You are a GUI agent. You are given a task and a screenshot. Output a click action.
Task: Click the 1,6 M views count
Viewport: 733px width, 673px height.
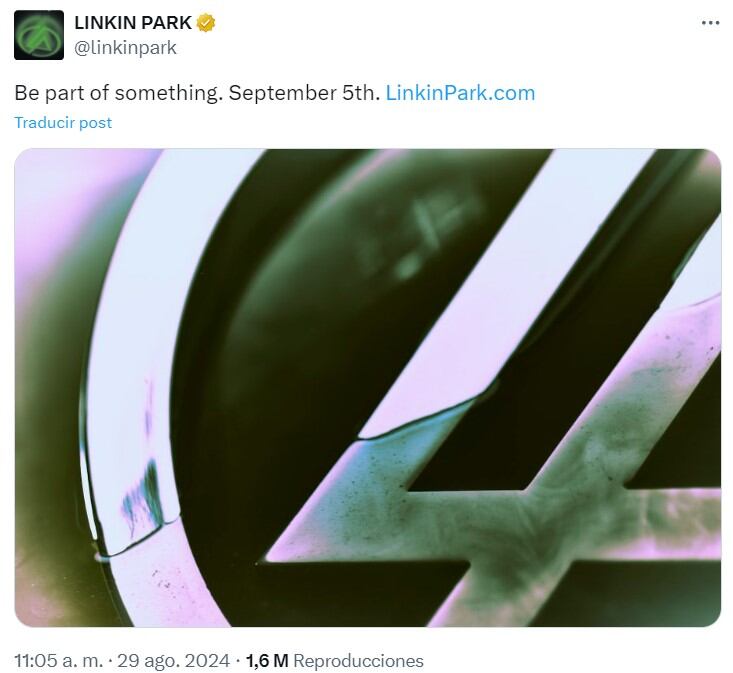267,660
